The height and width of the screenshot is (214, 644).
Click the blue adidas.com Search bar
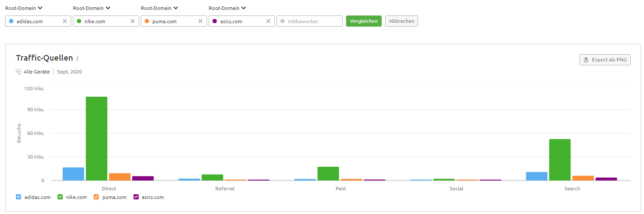537,176
